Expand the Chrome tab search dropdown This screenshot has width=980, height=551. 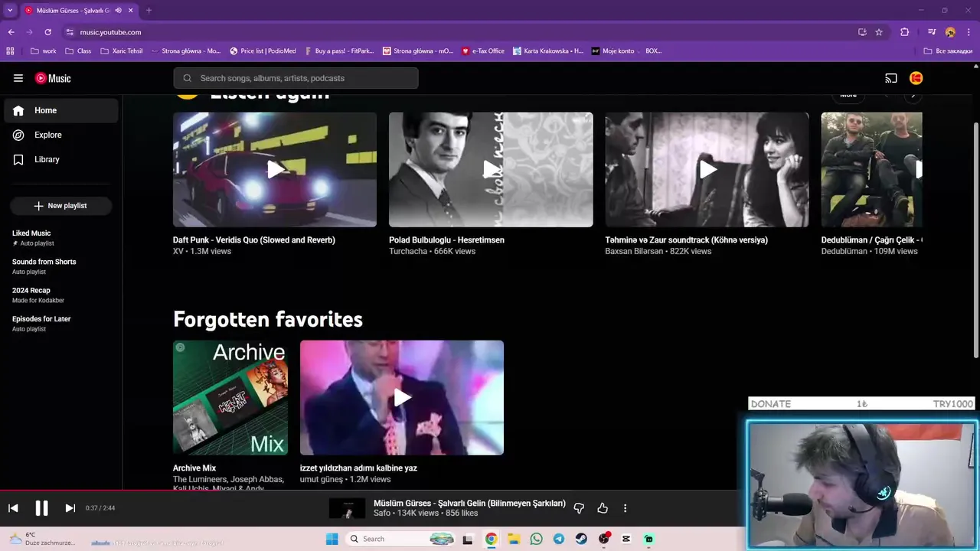[9, 11]
